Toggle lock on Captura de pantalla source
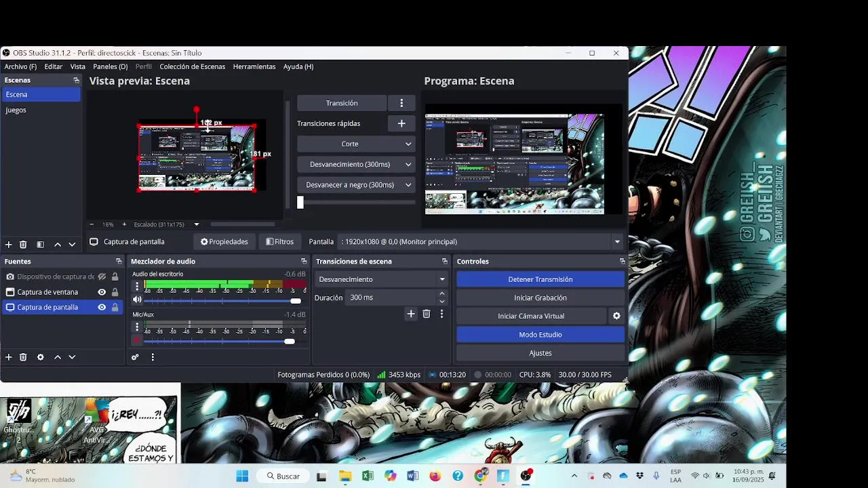The width and height of the screenshot is (868, 488). pyautogui.click(x=115, y=307)
